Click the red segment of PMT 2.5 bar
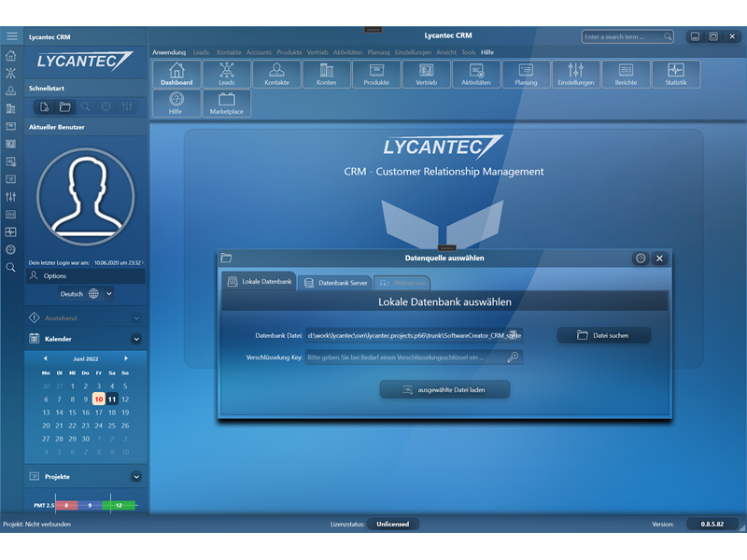747x560 pixels. (x=66, y=505)
